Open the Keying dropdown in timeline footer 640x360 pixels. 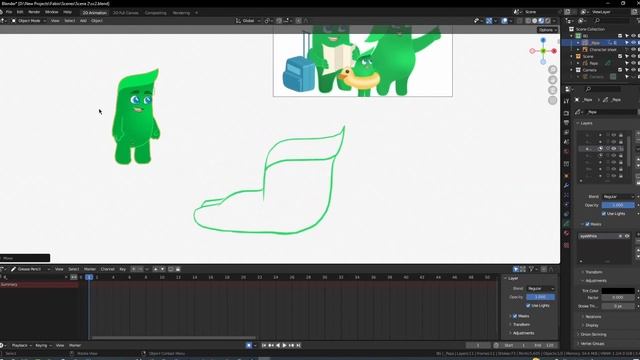coord(43,345)
